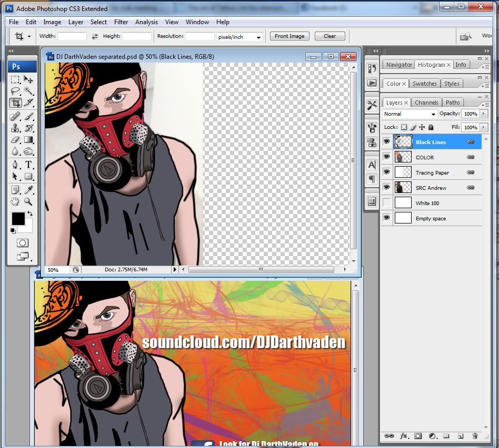499x448 pixels.
Task: Click the black foreground color swatch
Action: coord(17,218)
